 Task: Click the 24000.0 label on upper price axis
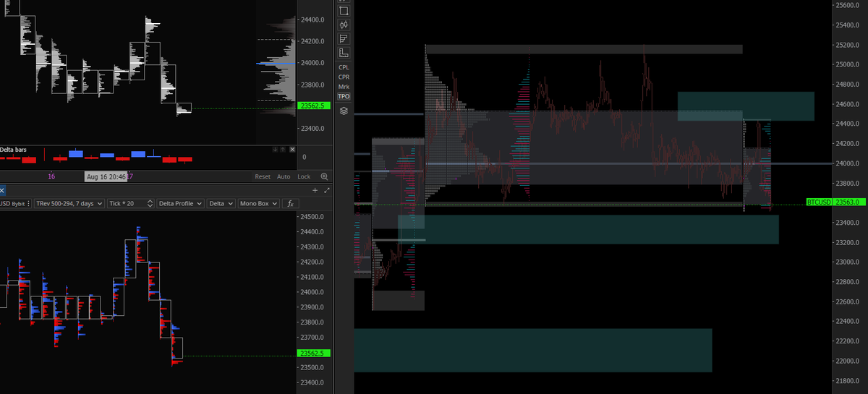[x=312, y=63]
